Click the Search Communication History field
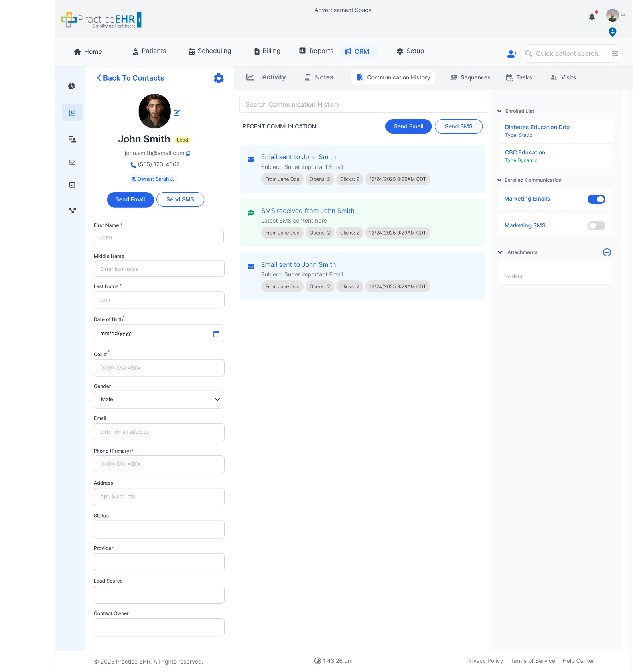Screen dimensions: 633x672 364,105
